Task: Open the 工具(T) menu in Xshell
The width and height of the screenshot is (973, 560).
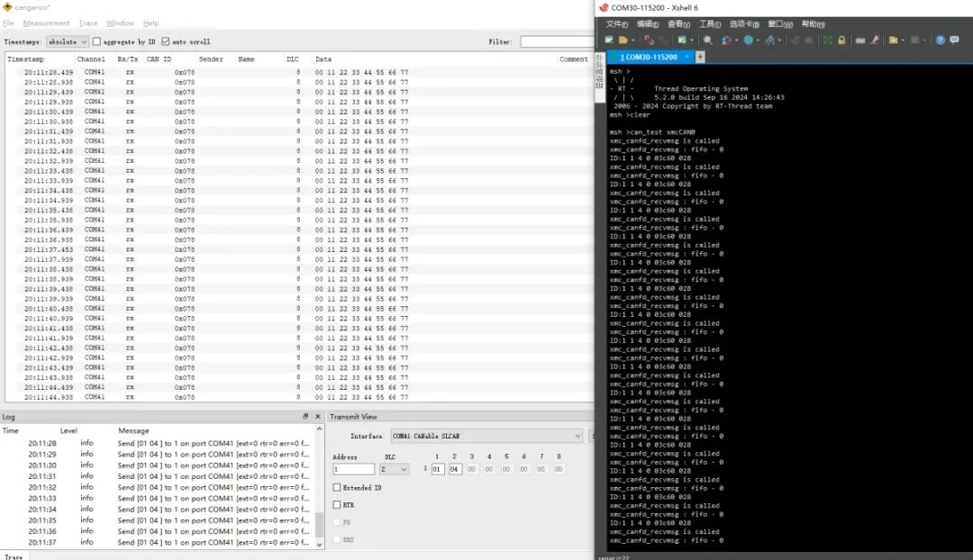Action: pos(710,24)
